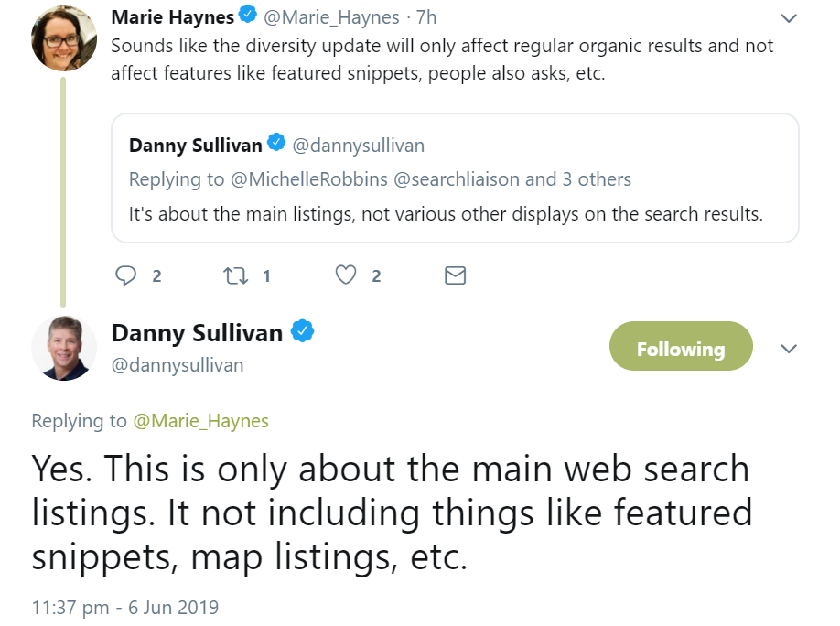Click Marie Haynes's verified badge
Viewport: 840px width, 626px height.
248,16
